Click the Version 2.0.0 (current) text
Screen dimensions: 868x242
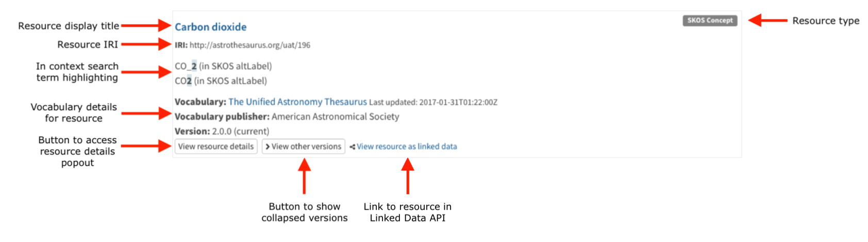pos(222,131)
